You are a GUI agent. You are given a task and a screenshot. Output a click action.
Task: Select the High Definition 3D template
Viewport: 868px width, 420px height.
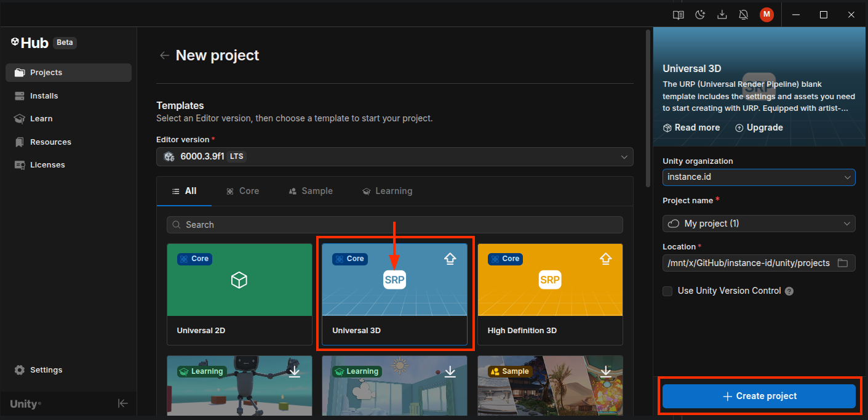(x=550, y=294)
